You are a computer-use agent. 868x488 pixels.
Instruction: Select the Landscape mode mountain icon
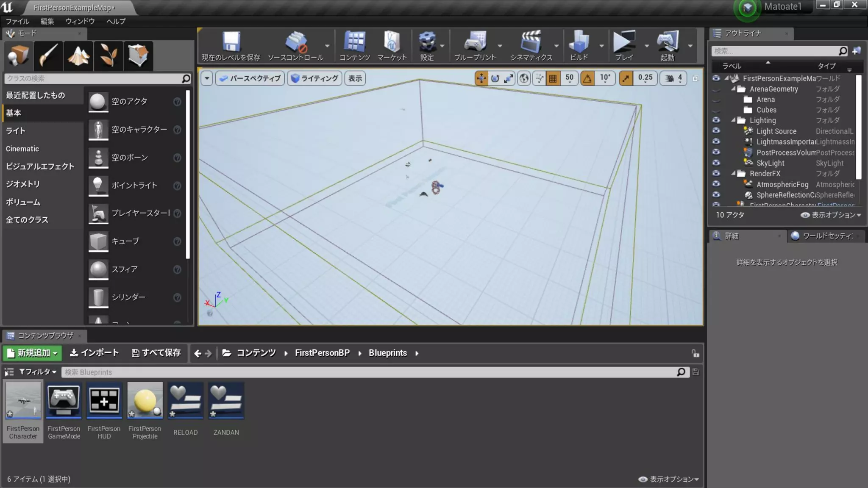78,55
